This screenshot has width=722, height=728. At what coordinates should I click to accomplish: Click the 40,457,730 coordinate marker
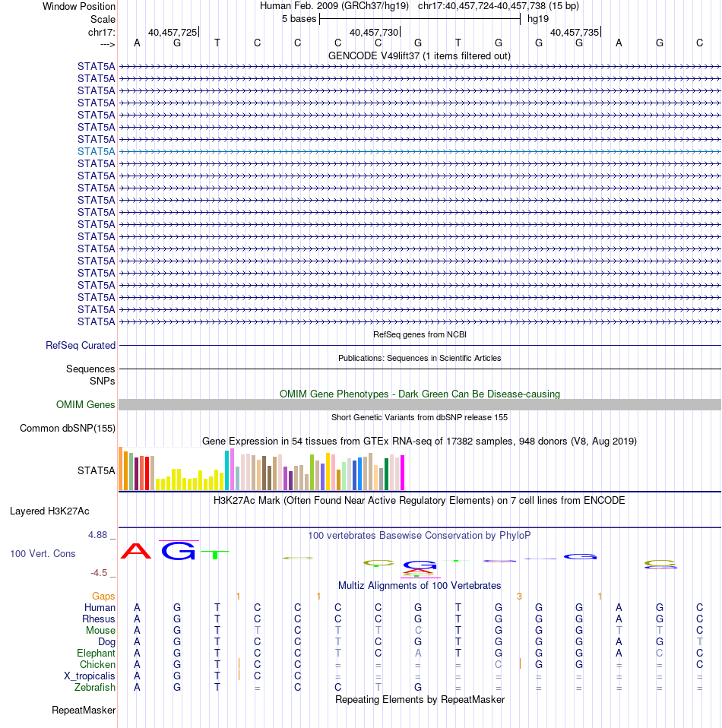(x=374, y=32)
